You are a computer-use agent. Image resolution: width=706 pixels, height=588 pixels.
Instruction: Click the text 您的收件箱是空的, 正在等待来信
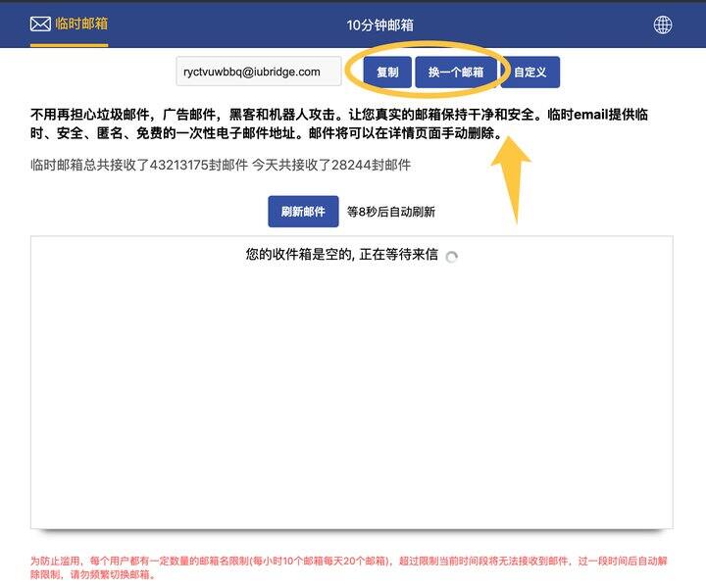(x=342, y=255)
